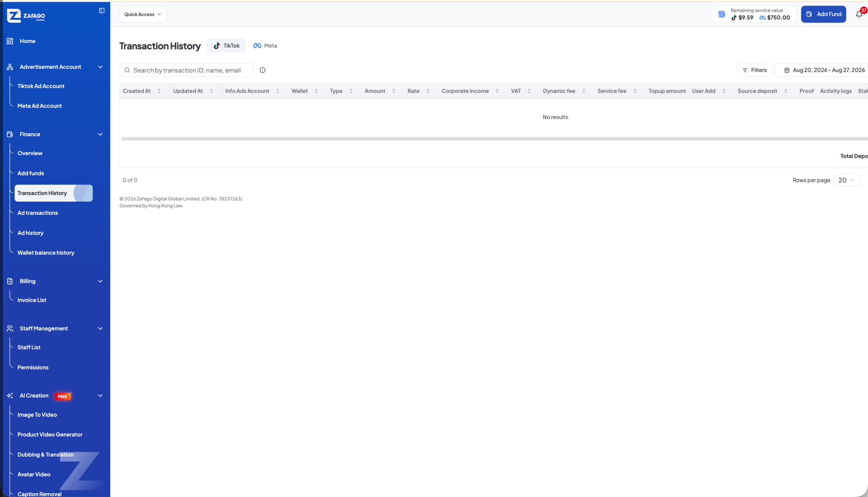Image resolution: width=868 pixels, height=497 pixels.
Task: Sort by Rate column
Action: point(428,91)
